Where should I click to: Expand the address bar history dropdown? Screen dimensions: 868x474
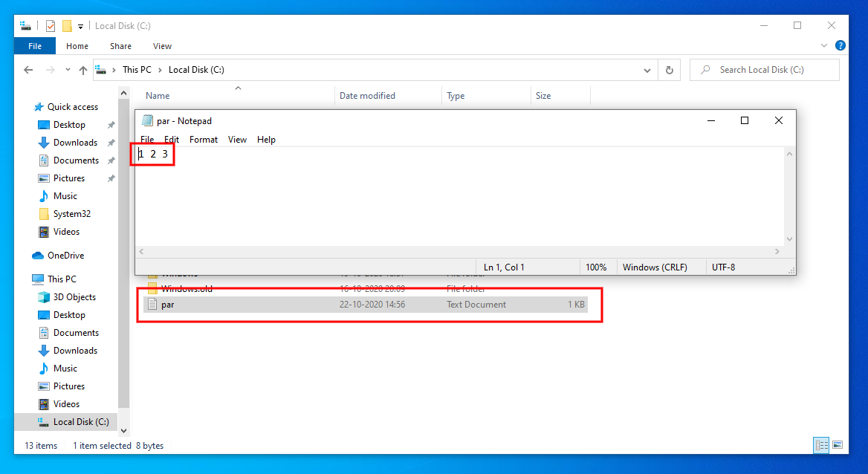click(647, 70)
